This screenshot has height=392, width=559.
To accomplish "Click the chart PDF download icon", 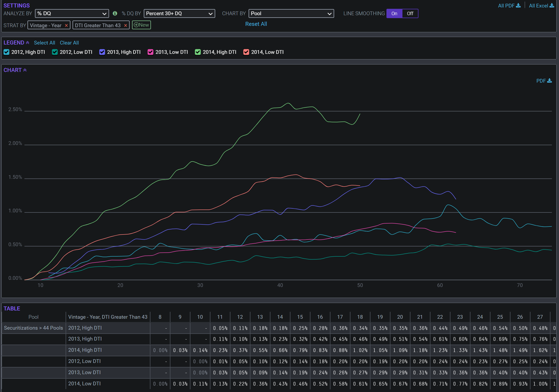I will (549, 81).
